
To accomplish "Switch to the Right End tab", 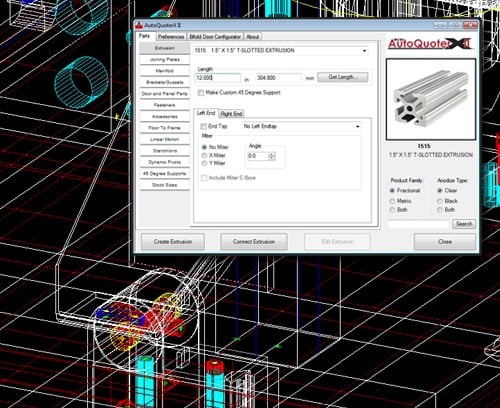I will coord(231,114).
